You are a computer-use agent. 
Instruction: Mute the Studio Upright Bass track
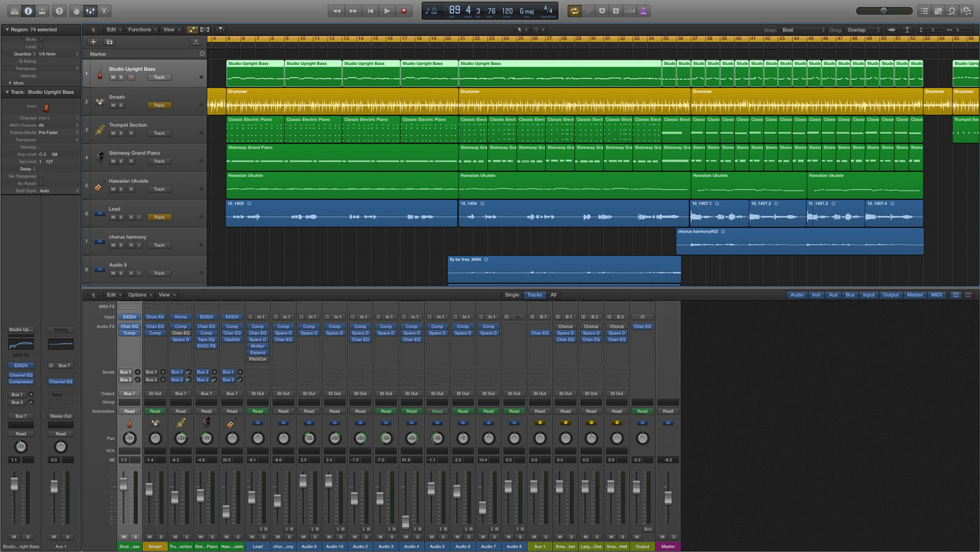tap(113, 77)
